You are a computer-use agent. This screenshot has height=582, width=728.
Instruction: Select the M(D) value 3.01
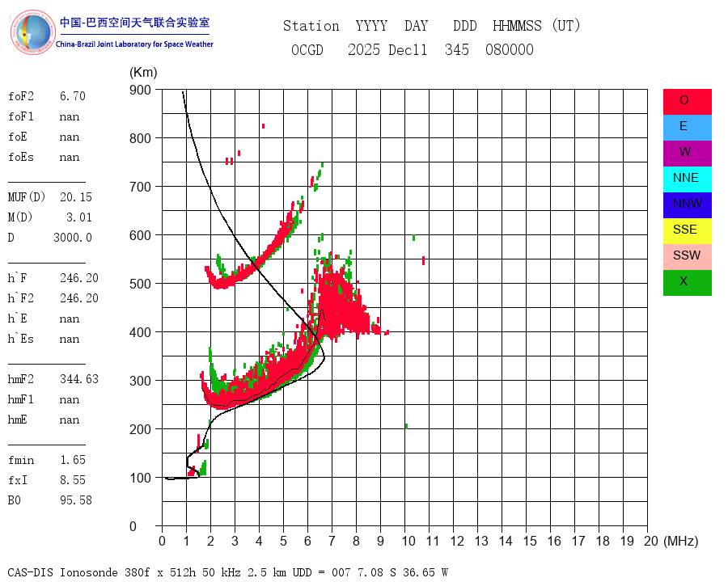(79, 217)
